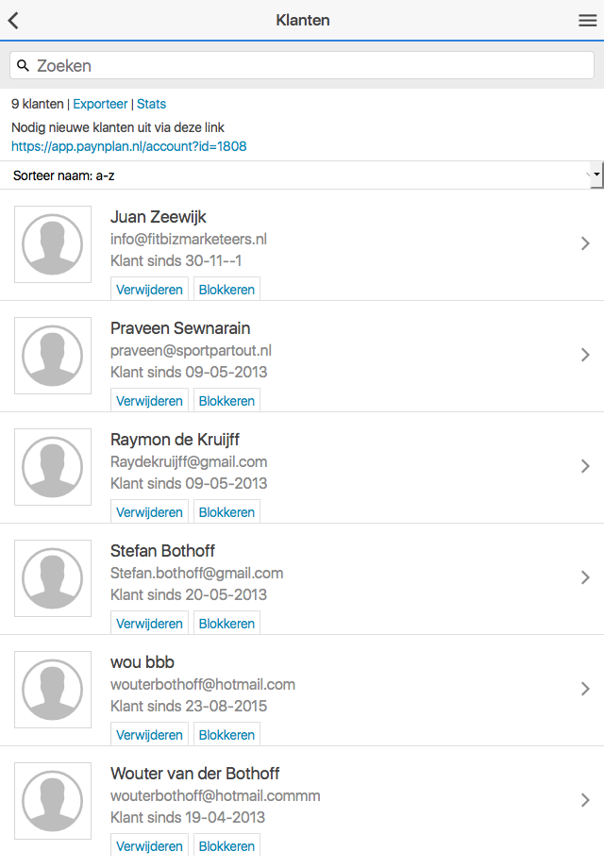The width and height of the screenshot is (604, 868).
Task: Click Blokkeren for Wouter van der Bothoff
Action: [x=226, y=846]
